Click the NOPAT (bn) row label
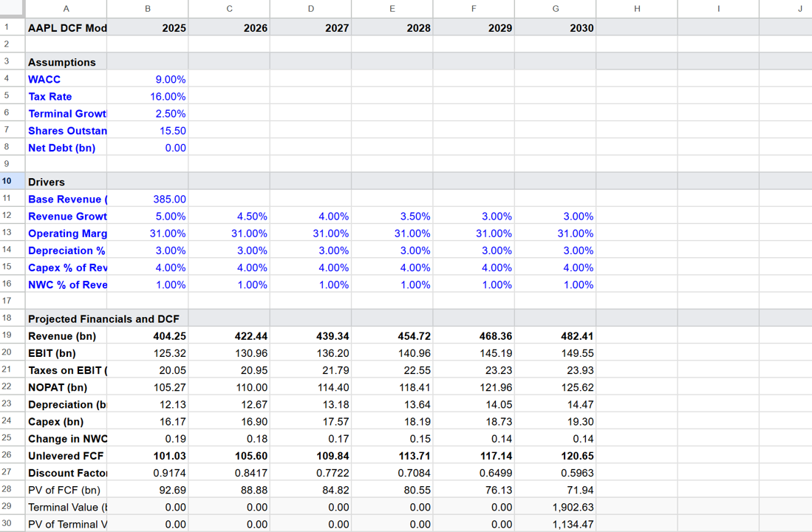 66,387
